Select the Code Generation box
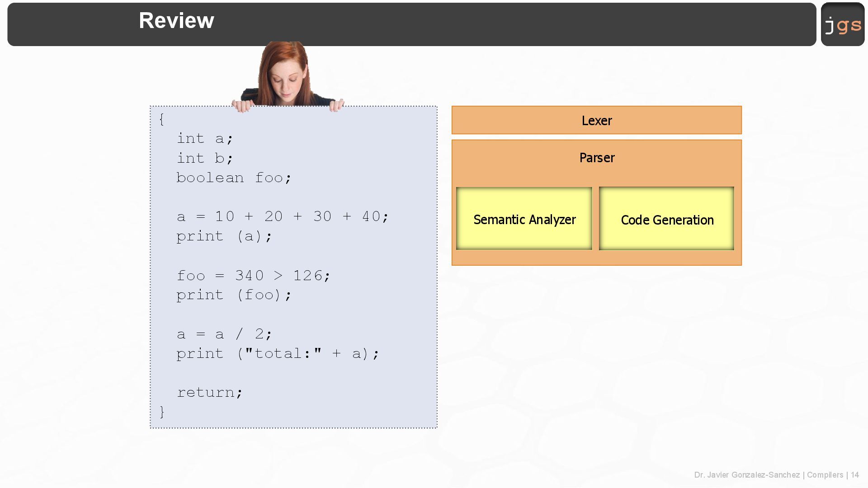This screenshot has width=868, height=488. 666,220
